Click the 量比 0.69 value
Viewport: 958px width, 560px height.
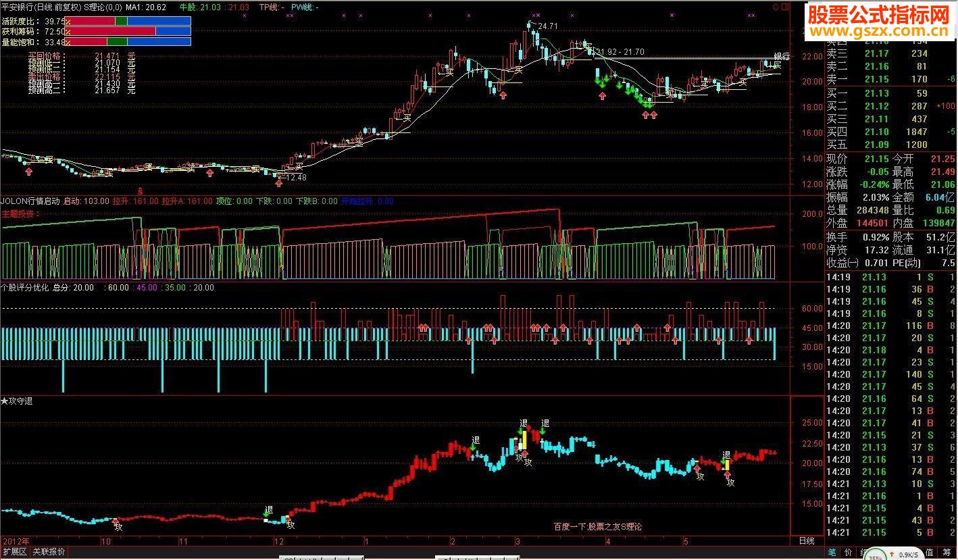[945, 210]
